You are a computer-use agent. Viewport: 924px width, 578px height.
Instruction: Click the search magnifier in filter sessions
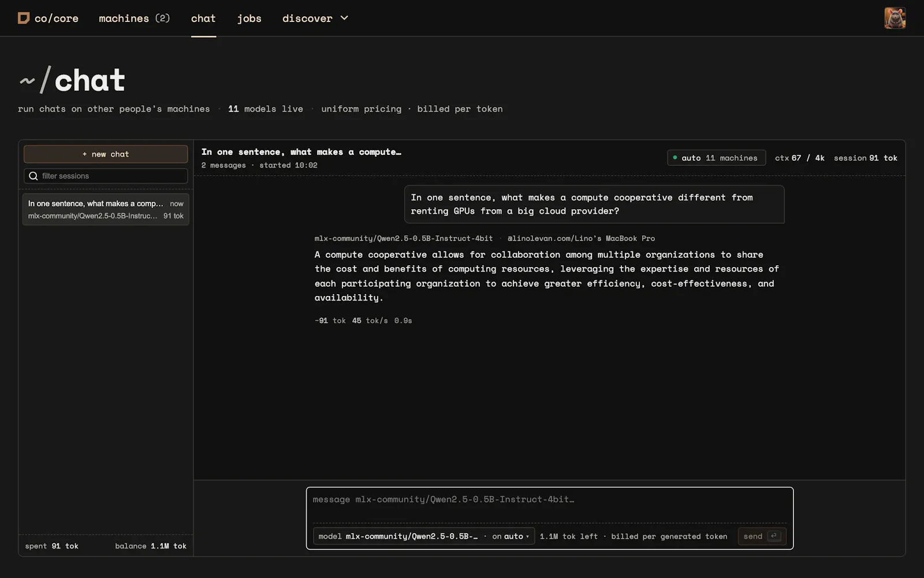(x=33, y=176)
